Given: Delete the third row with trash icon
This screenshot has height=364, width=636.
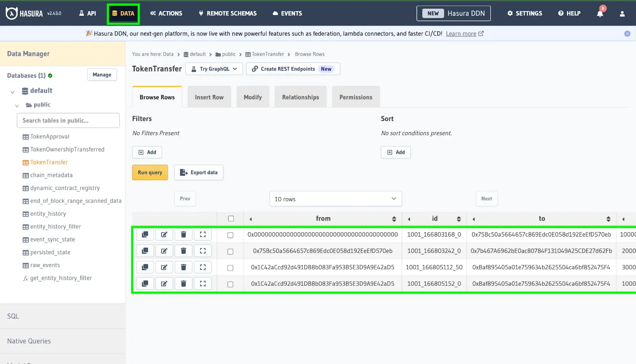Looking at the screenshot, I should (x=183, y=267).
